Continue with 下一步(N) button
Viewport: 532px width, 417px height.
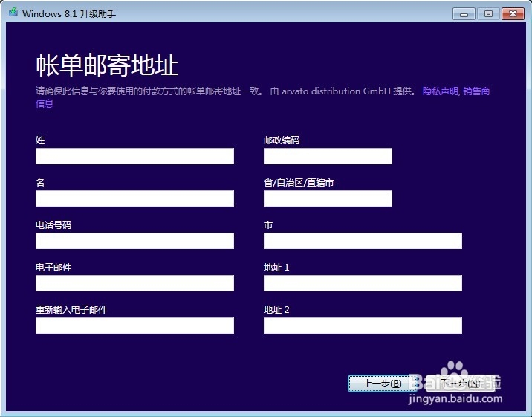pos(460,384)
